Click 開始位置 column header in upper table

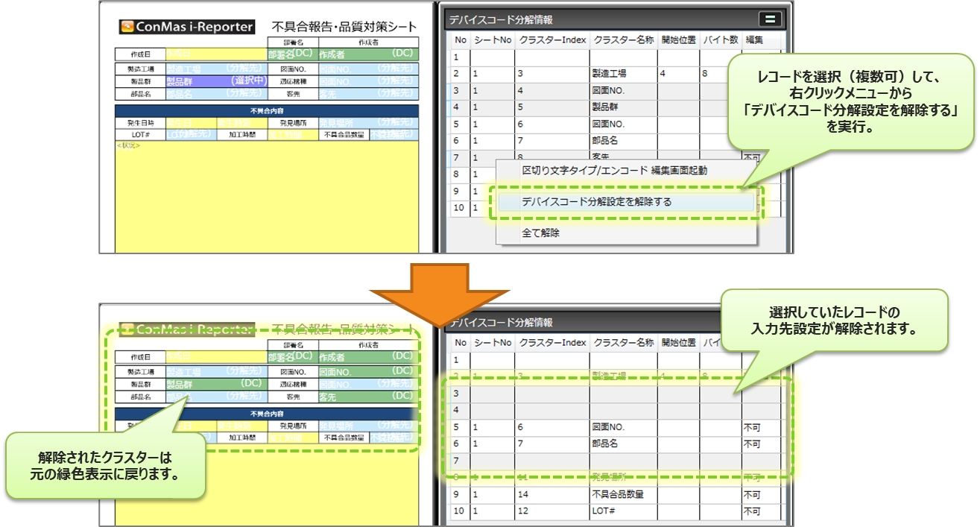point(678,40)
